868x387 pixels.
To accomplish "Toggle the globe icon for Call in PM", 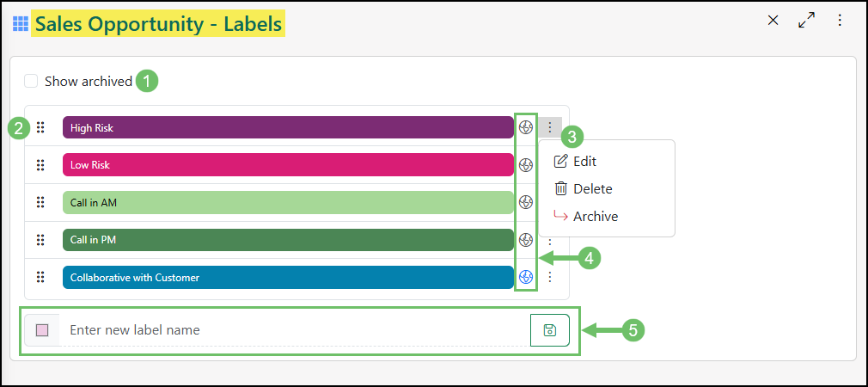I will click(526, 240).
